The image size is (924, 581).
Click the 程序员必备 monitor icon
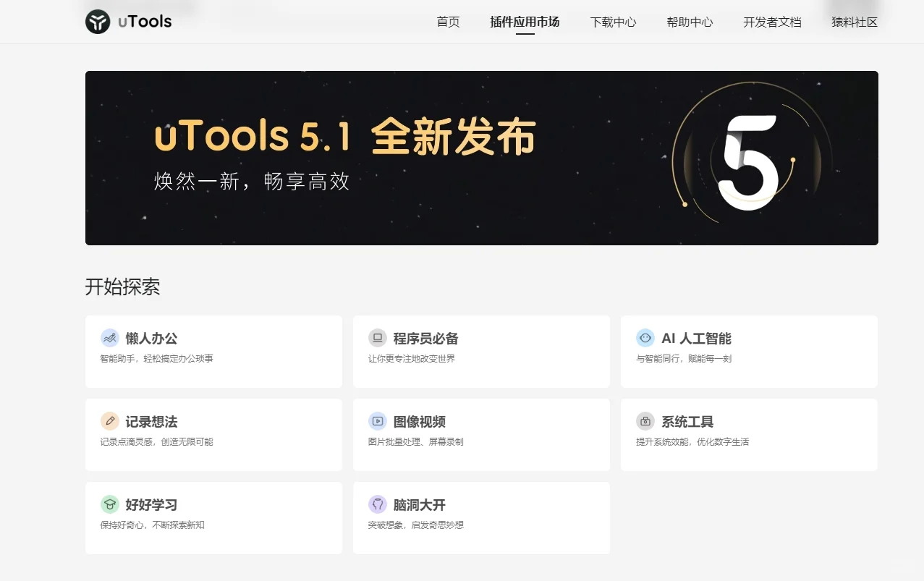tap(377, 337)
